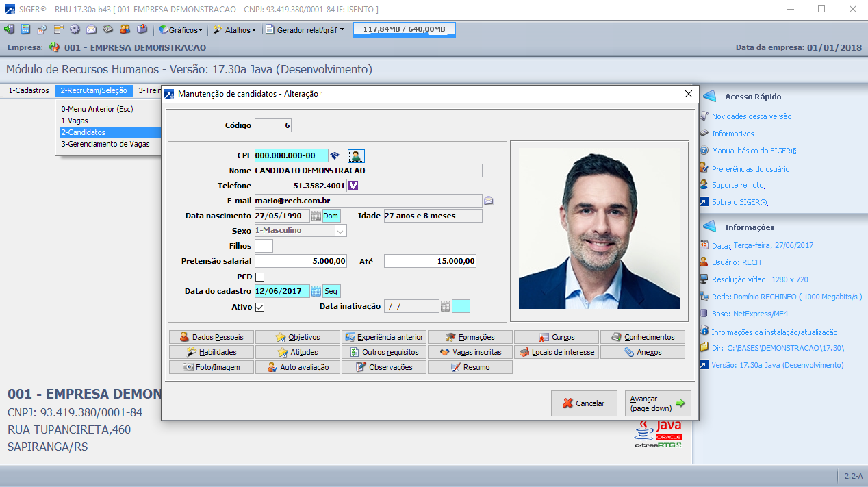Click the purple V icon next to Telefone
The height and width of the screenshot is (487, 868).
click(353, 185)
